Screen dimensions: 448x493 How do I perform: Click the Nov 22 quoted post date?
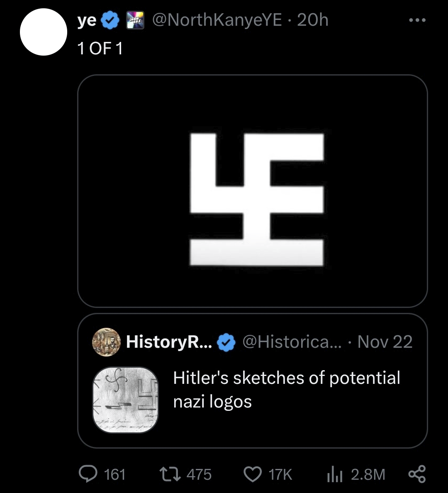coord(385,342)
